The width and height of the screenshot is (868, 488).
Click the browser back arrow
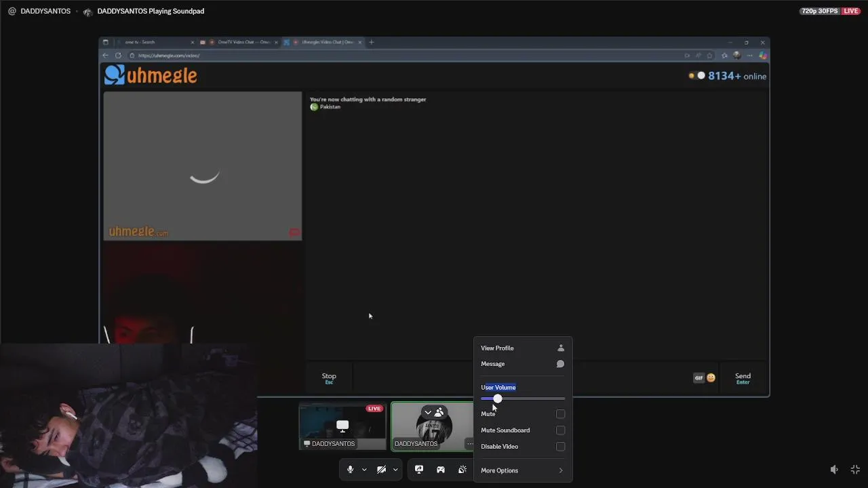(105, 56)
